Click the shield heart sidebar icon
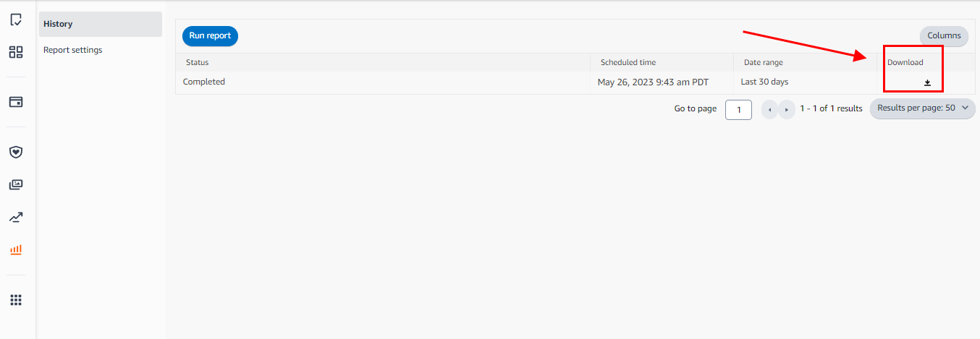 pos(16,152)
